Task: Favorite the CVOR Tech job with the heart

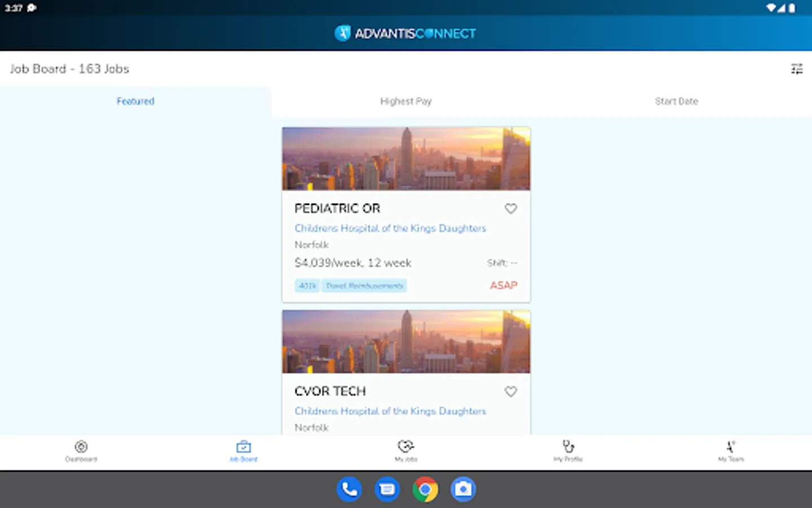Action: coord(511,392)
